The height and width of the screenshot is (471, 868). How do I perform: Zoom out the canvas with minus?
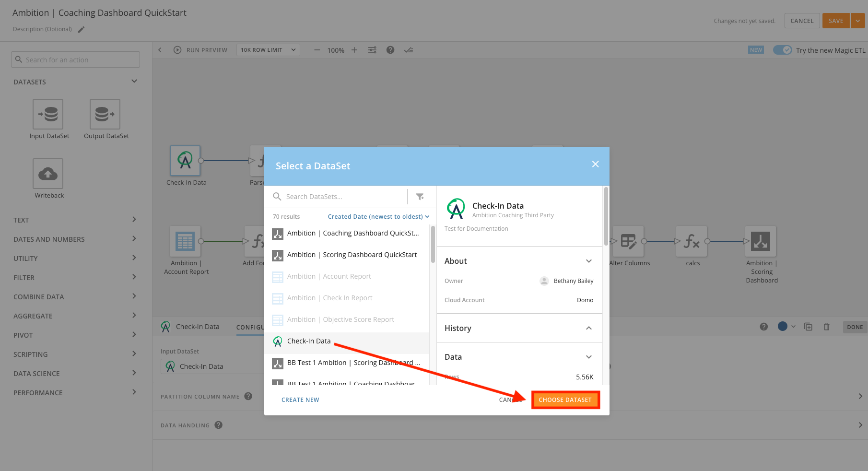tap(317, 50)
